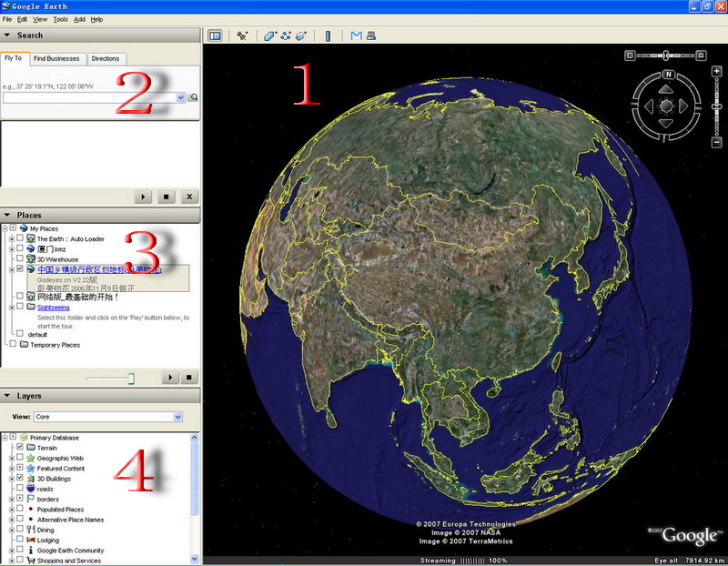This screenshot has width=728, height=566.
Task: Click the Email (M) toolbar icon
Action: point(356,36)
